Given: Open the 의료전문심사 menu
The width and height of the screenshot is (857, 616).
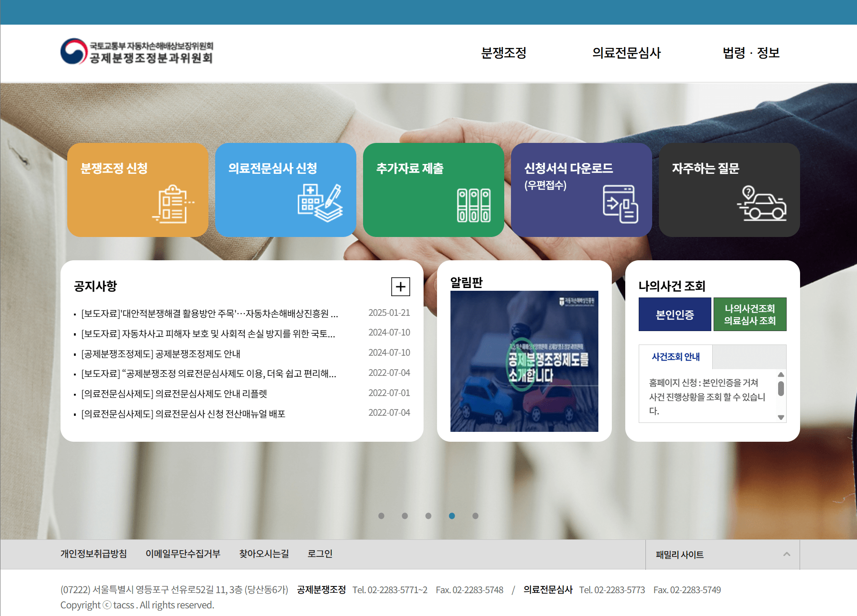Looking at the screenshot, I should pyautogui.click(x=626, y=53).
